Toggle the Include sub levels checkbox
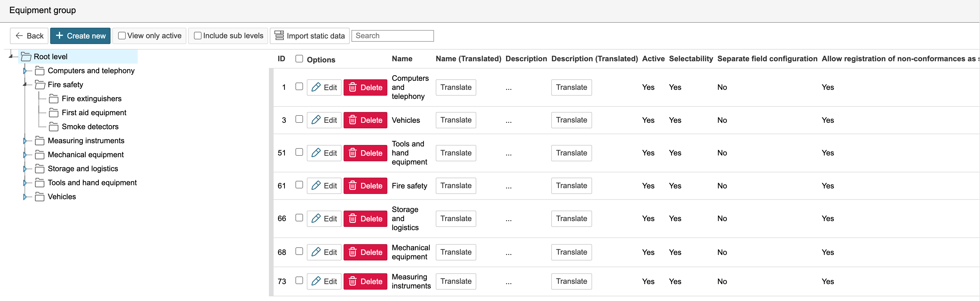 197,36
